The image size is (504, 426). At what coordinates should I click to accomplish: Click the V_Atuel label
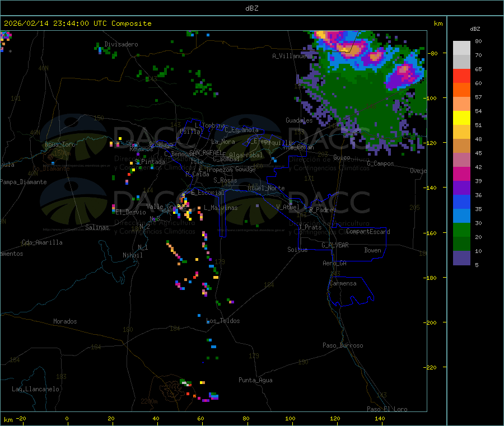288,207
